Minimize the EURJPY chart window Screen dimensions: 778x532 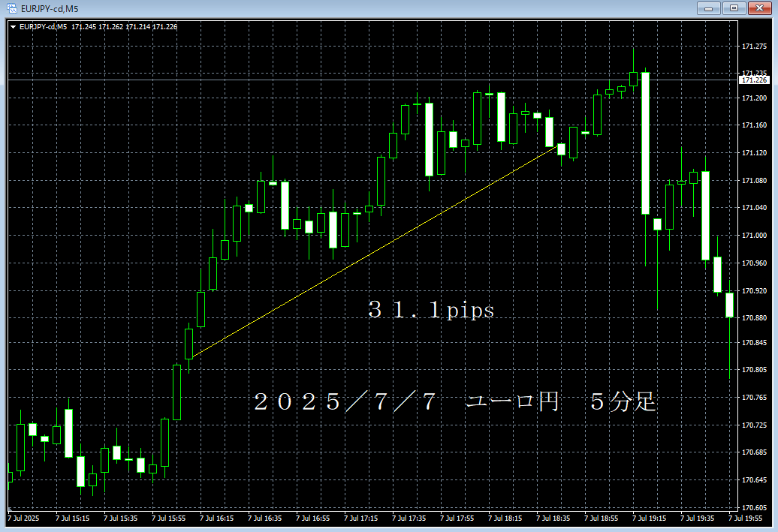707,8
